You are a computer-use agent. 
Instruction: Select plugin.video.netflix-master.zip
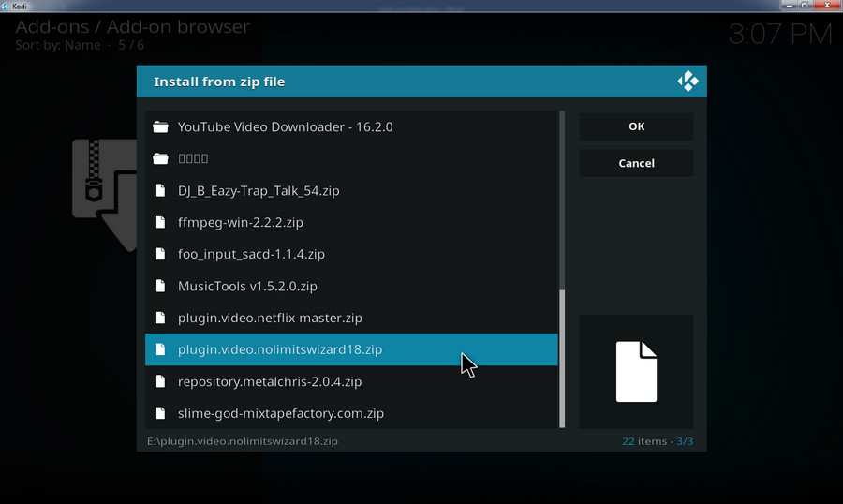pos(351,318)
